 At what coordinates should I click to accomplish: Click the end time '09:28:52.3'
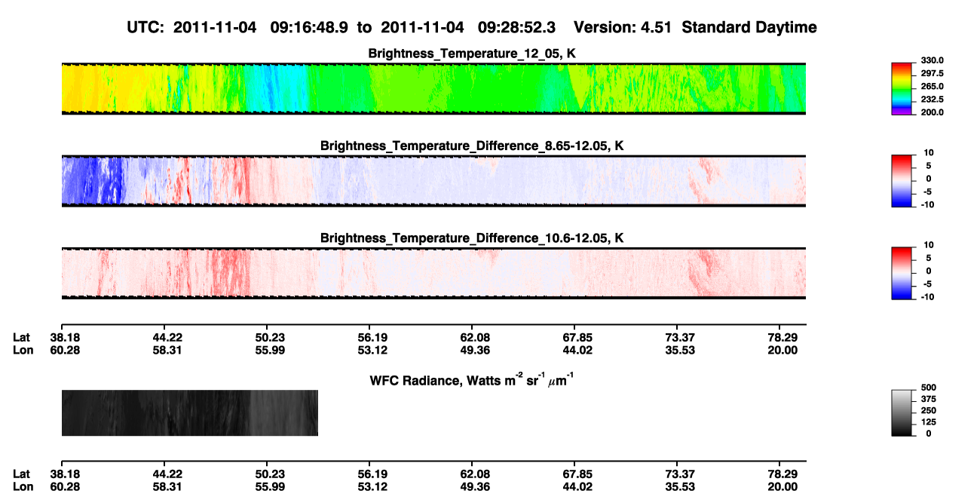pyautogui.click(x=517, y=28)
